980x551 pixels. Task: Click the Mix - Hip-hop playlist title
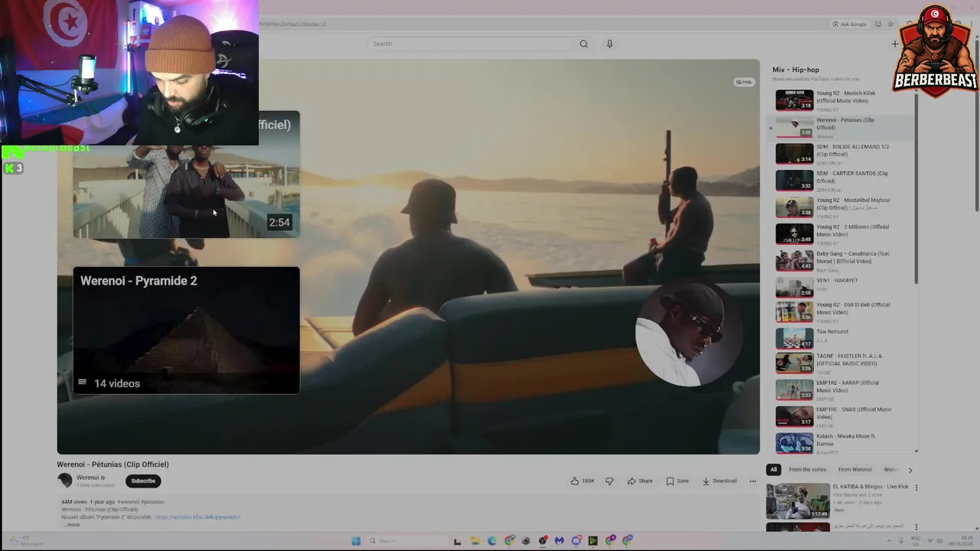click(x=795, y=70)
